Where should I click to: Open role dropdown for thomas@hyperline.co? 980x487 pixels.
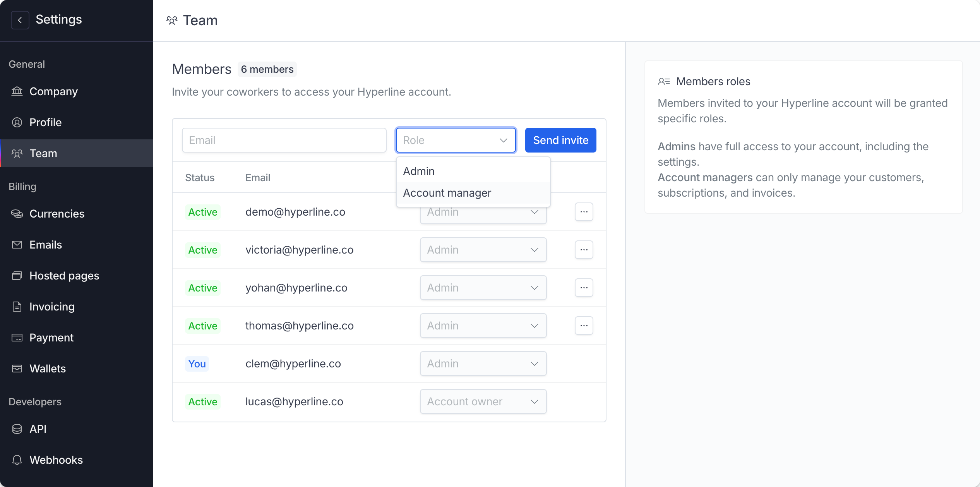click(x=483, y=326)
